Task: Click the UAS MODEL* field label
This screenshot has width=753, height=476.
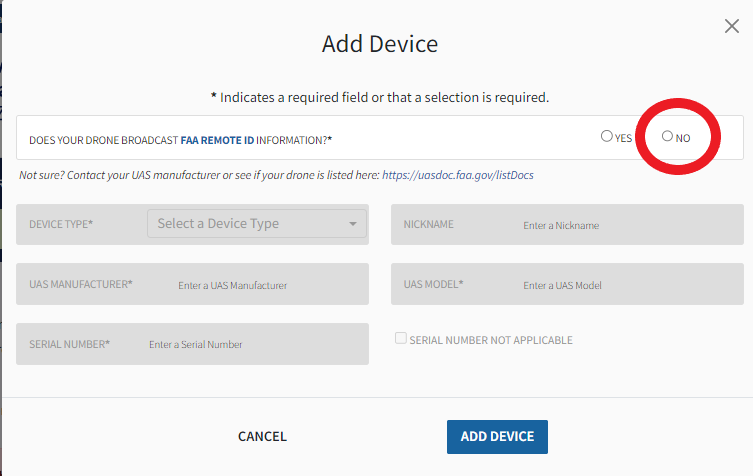Action: (x=433, y=284)
